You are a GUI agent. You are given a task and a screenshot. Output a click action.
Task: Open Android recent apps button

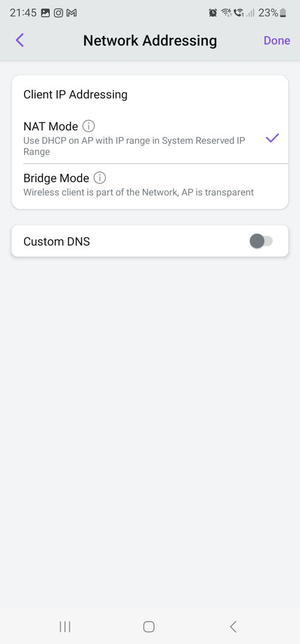pos(65,627)
